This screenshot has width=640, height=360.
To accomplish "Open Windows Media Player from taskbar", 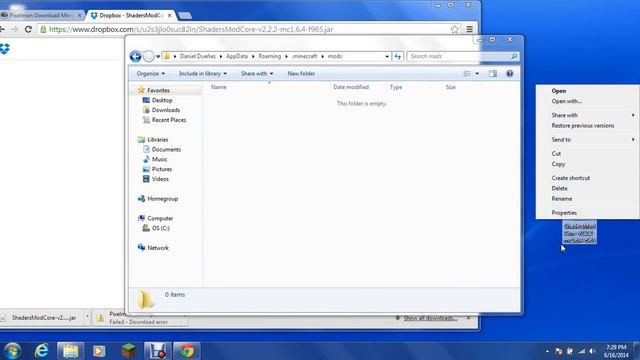I will pos(99,351).
